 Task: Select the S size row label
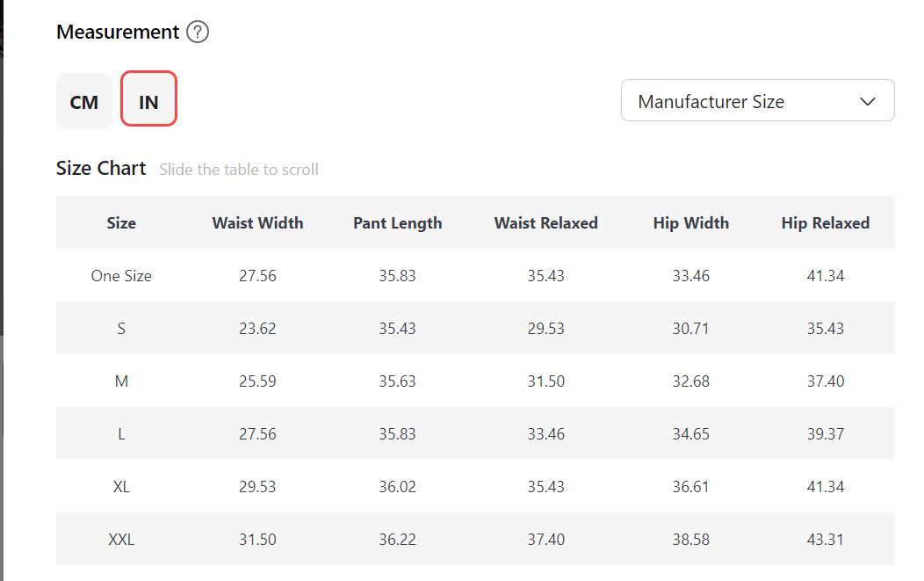coord(121,329)
